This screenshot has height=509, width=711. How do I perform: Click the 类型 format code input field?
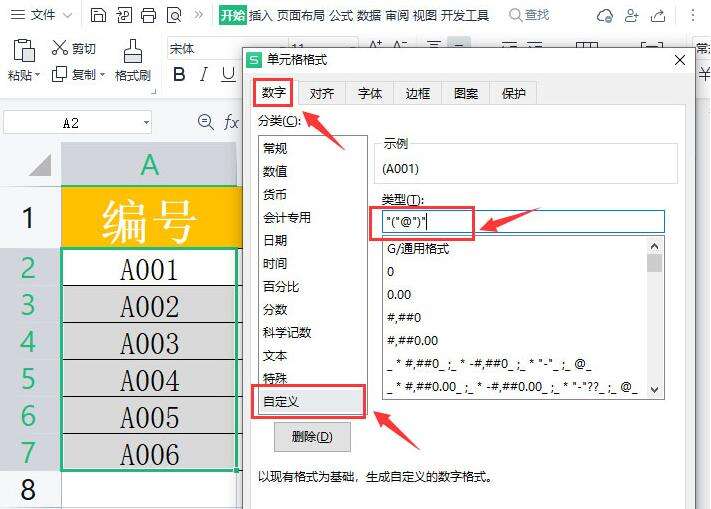pos(523,222)
